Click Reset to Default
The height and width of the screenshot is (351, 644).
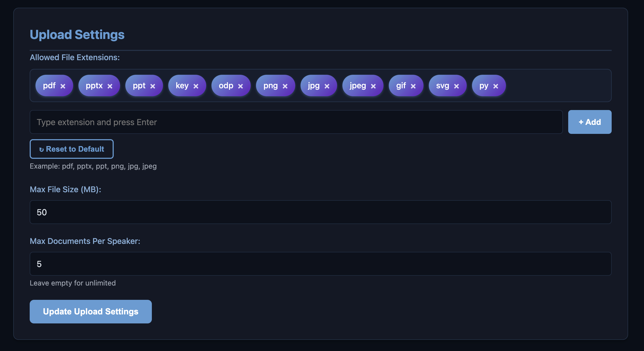click(72, 149)
